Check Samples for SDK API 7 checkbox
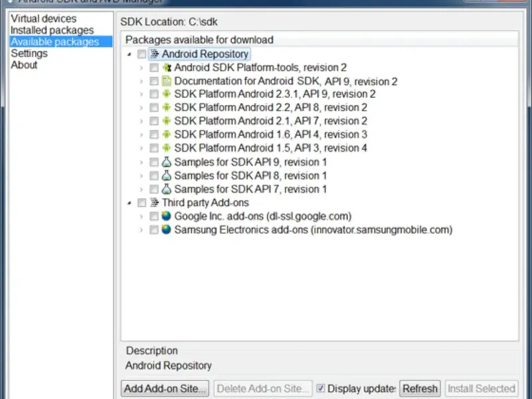532x399 pixels. click(154, 190)
